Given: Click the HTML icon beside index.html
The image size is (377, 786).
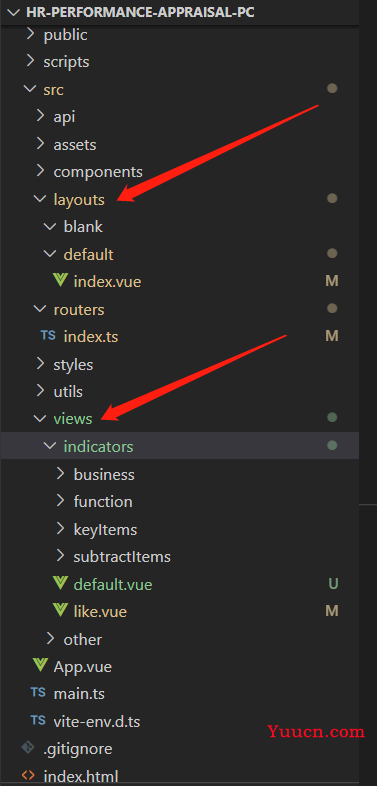Looking at the screenshot, I should click(x=28, y=776).
